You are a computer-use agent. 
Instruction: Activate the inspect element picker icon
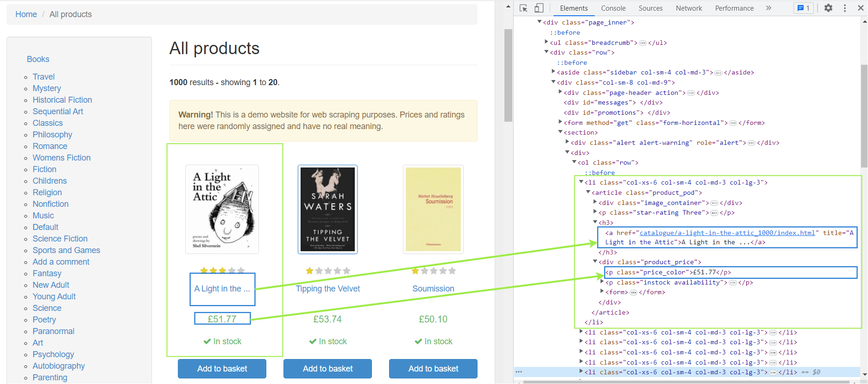[x=523, y=8]
